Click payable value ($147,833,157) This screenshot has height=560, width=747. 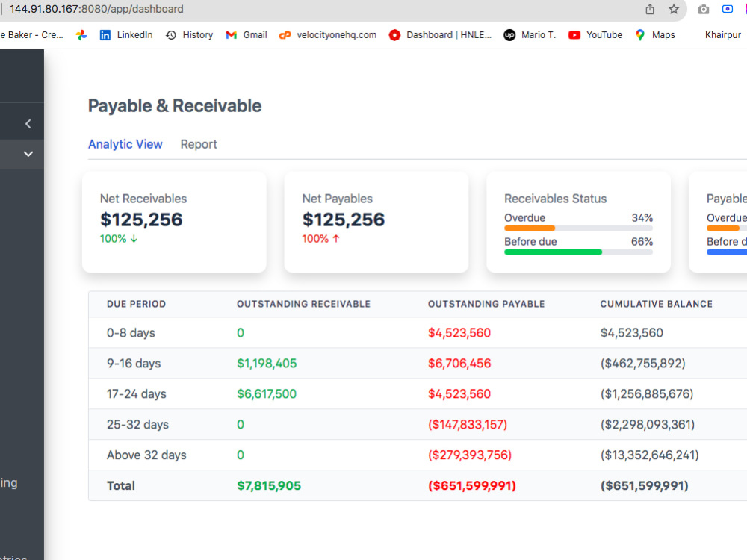tap(468, 424)
